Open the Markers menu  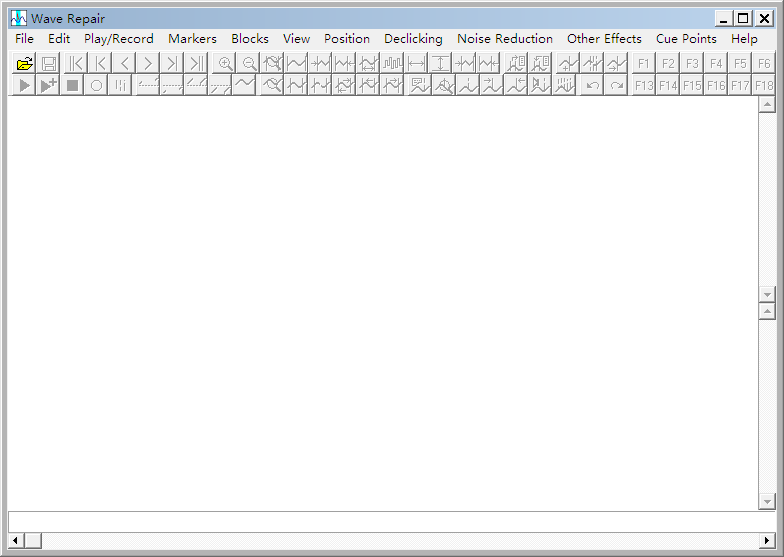(192, 38)
